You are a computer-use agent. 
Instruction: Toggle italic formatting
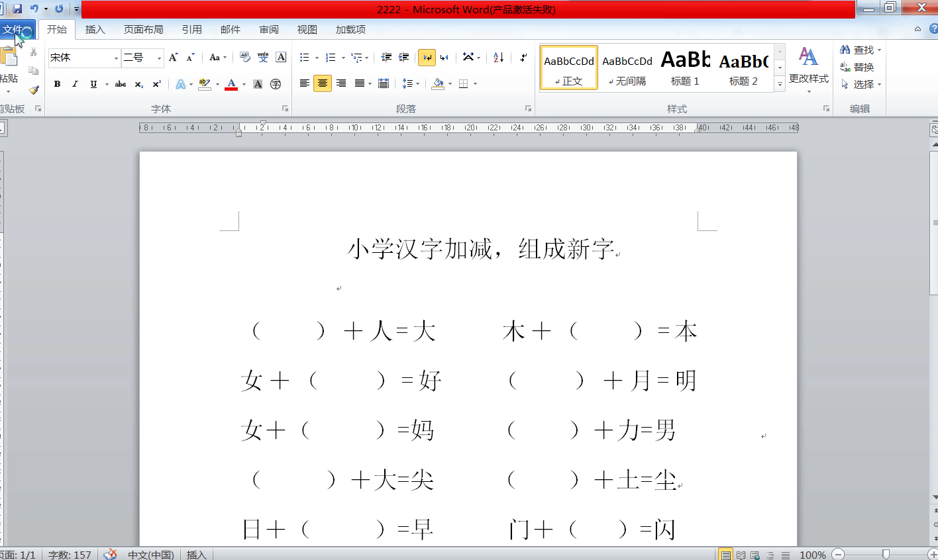(75, 84)
